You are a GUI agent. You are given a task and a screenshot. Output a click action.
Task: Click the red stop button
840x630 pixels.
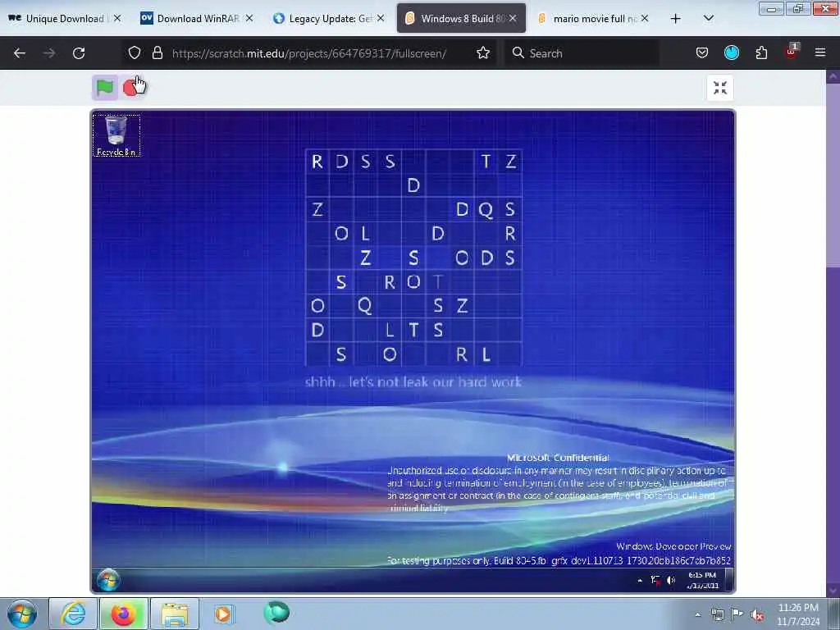[x=130, y=87]
